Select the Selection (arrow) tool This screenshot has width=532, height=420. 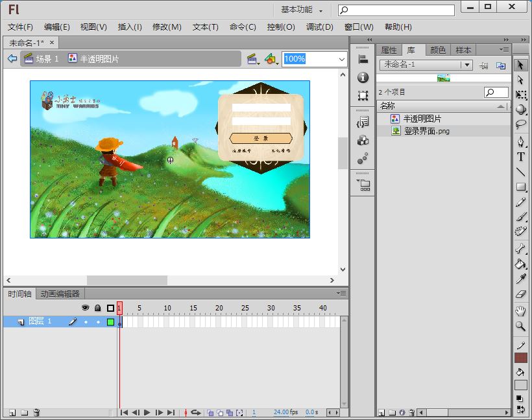520,65
